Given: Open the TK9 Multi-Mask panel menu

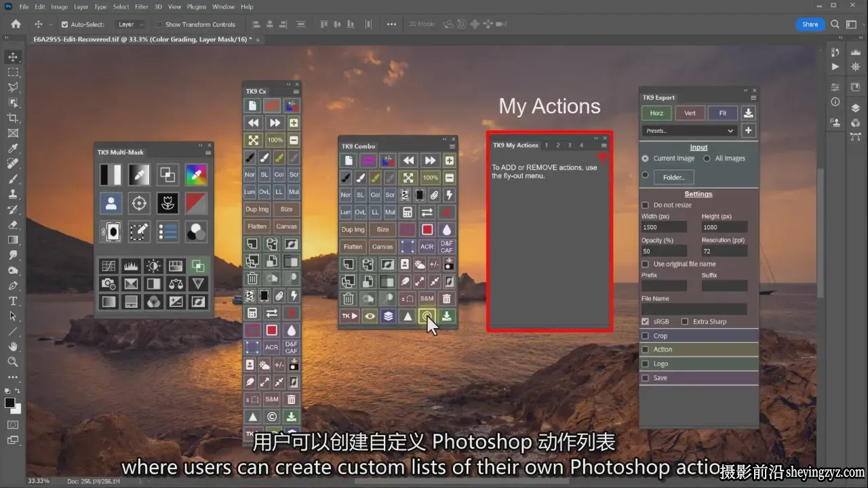Looking at the screenshot, I should [x=208, y=152].
